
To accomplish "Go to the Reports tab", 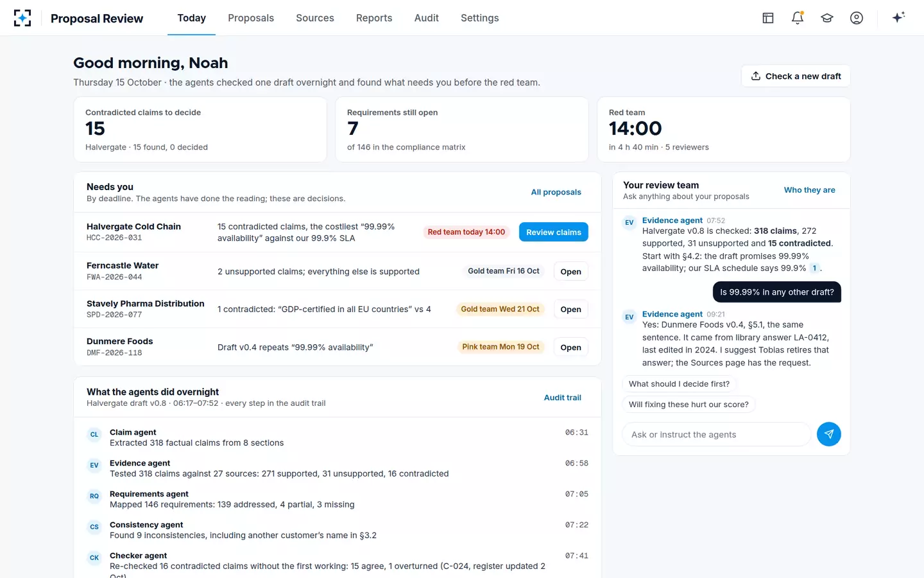I will [374, 18].
